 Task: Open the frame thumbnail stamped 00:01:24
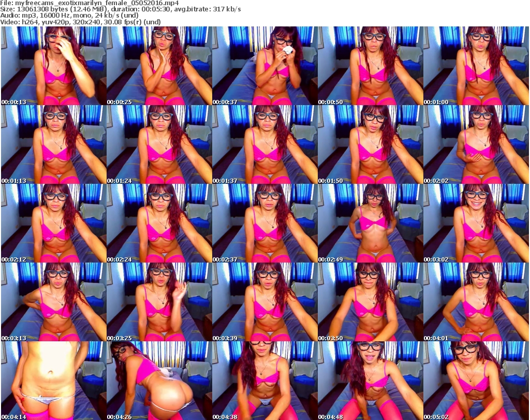tap(159, 144)
